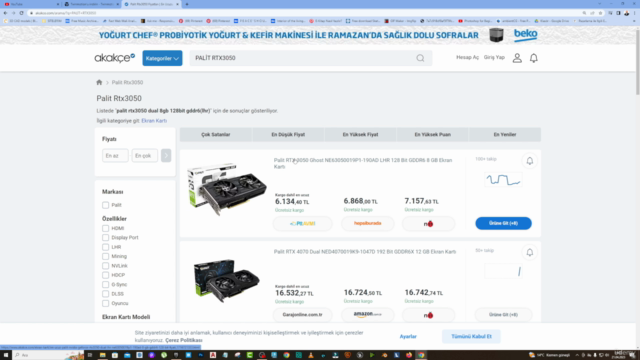Close the YouTube tab
The height and width of the screenshot is (360, 640).
pos(58,4)
